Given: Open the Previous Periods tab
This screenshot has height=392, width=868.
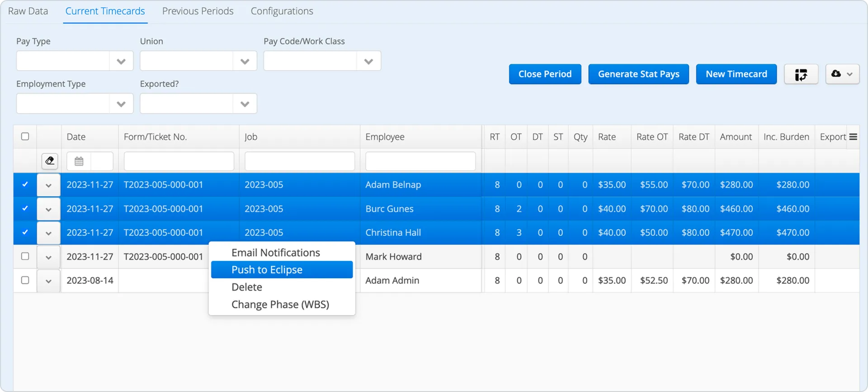Looking at the screenshot, I should click(x=198, y=11).
